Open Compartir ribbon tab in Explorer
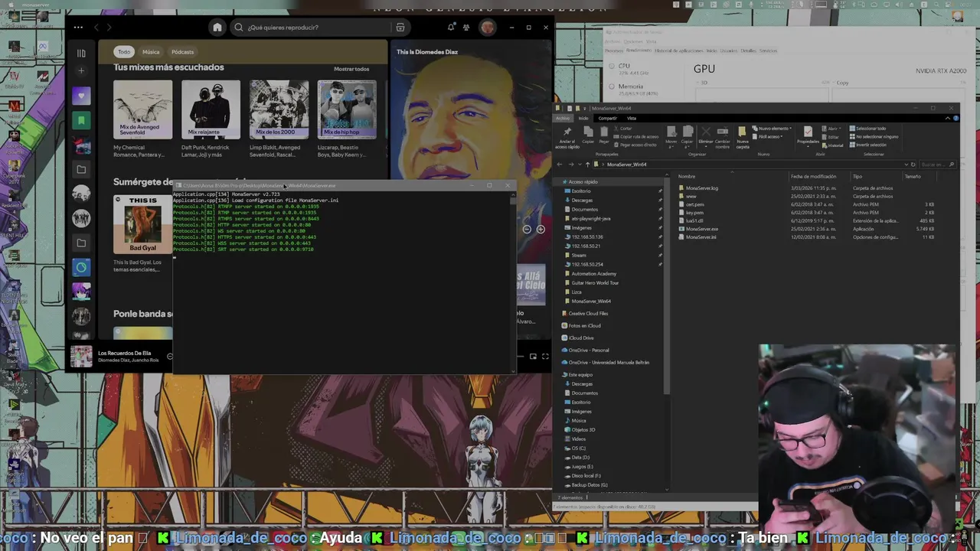Viewport: 980px width, 551px height. coord(607,118)
